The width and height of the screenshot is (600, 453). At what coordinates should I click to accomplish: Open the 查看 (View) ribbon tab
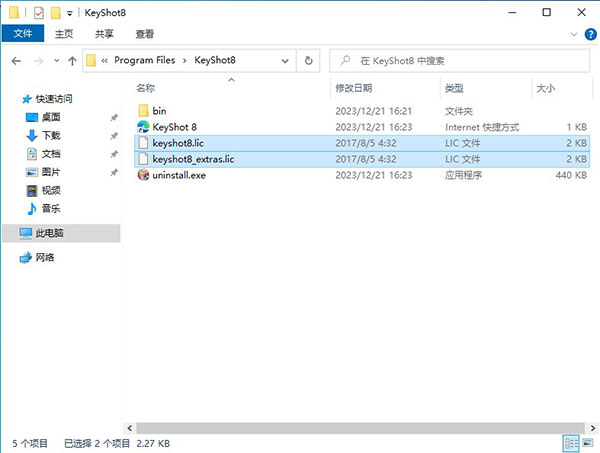click(145, 34)
